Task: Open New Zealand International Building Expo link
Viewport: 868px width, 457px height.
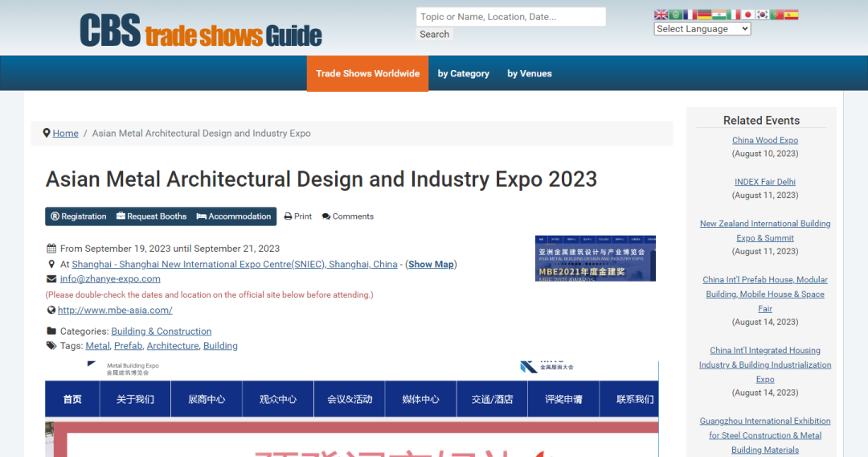Action: coord(765,230)
